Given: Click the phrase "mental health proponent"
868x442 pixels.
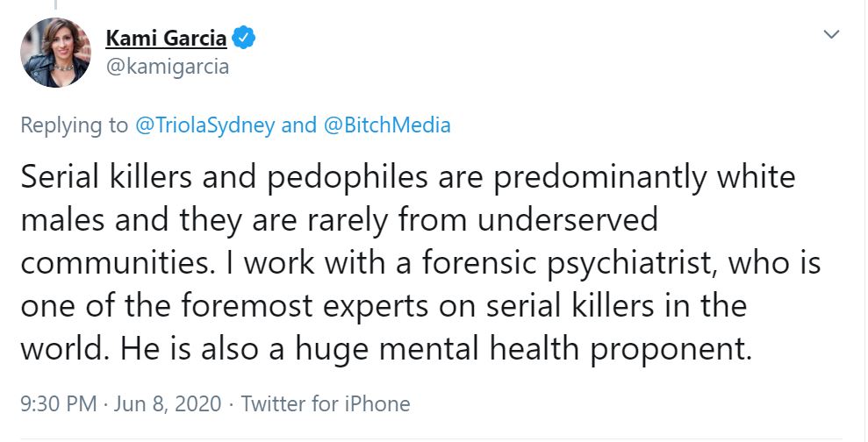Looking at the screenshot, I should click(577, 349).
